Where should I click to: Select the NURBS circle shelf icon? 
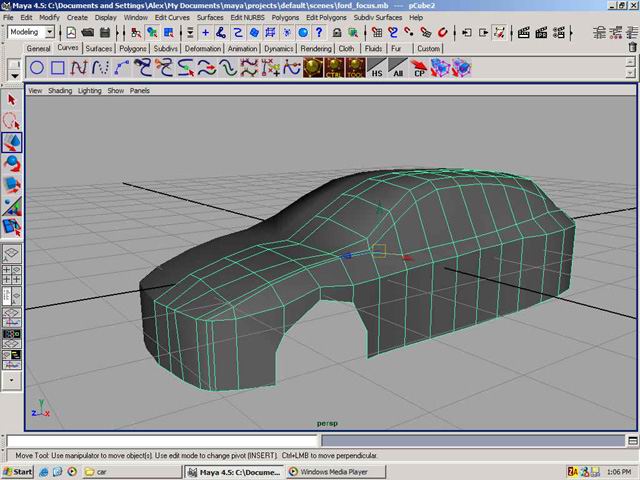(37, 68)
